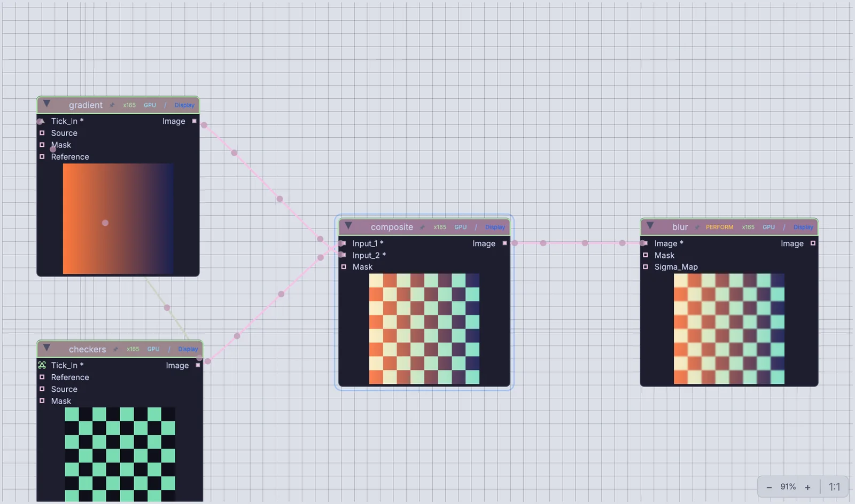The image size is (855, 504).
Task: Click the blur node's Sigma_Map input socket
Action: pos(646,266)
